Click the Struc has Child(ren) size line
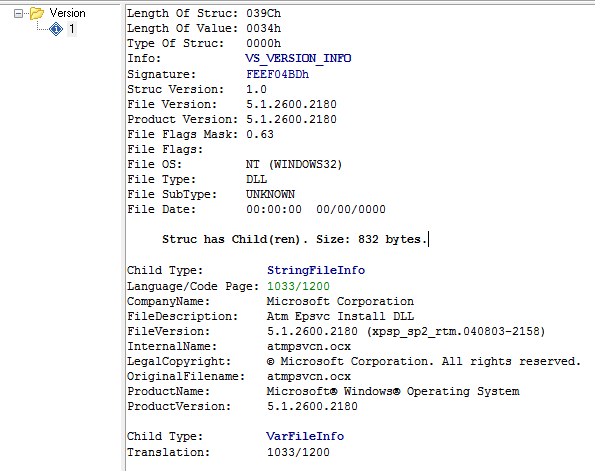This screenshot has height=471, width=595. click(292, 239)
